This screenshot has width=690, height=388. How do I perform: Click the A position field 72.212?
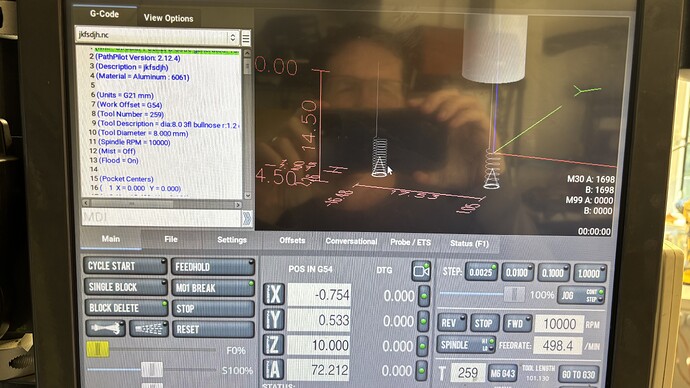(319, 370)
